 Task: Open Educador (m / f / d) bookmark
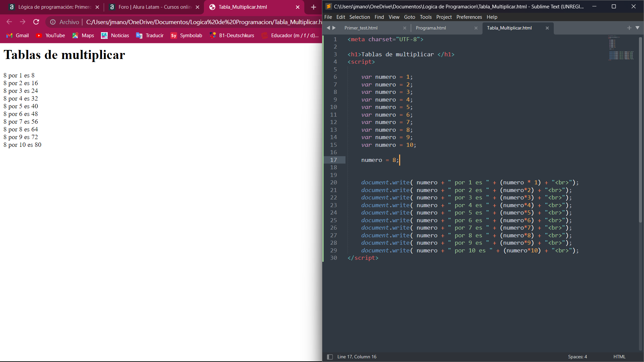pyautogui.click(x=290, y=36)
